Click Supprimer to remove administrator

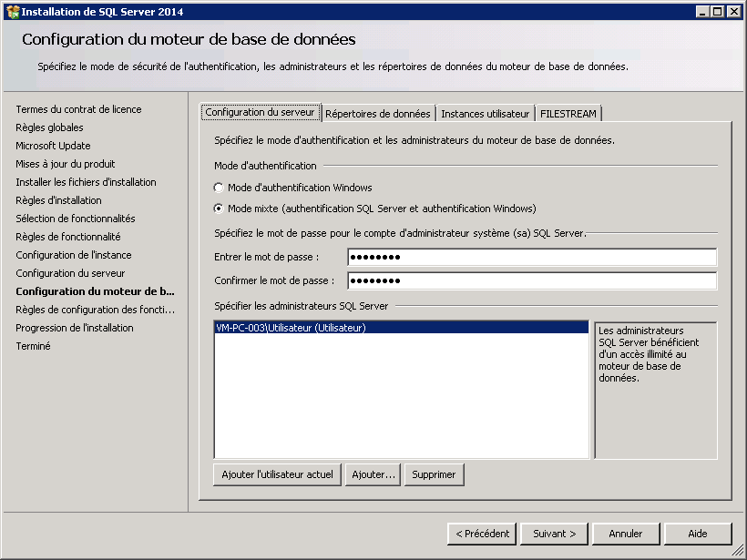(434, 474)
